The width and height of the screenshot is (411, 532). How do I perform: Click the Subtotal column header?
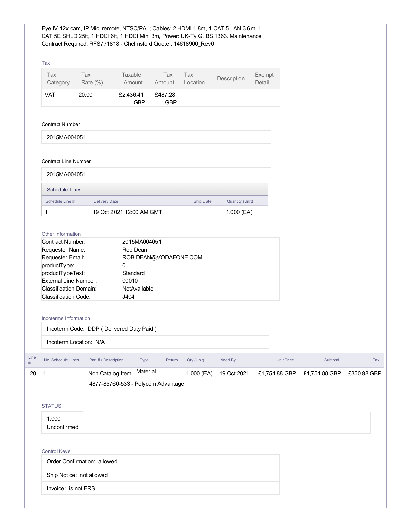coord(331,360)
